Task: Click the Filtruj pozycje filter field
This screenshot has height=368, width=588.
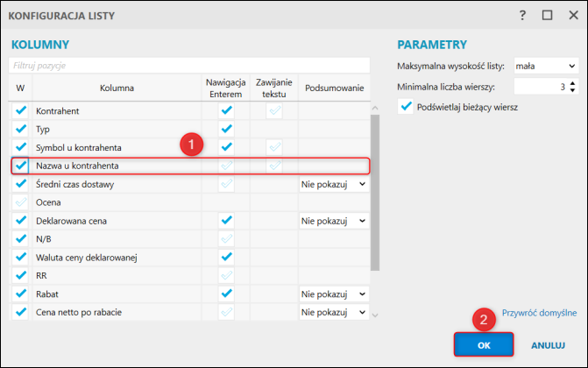Action: 189,65
